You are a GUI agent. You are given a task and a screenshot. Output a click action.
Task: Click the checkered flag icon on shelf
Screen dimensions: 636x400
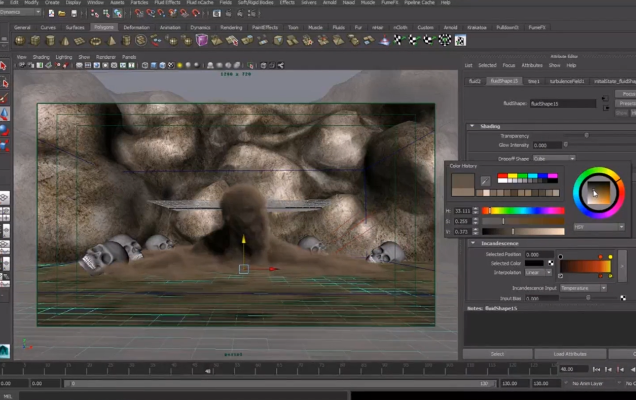[397, 40]
